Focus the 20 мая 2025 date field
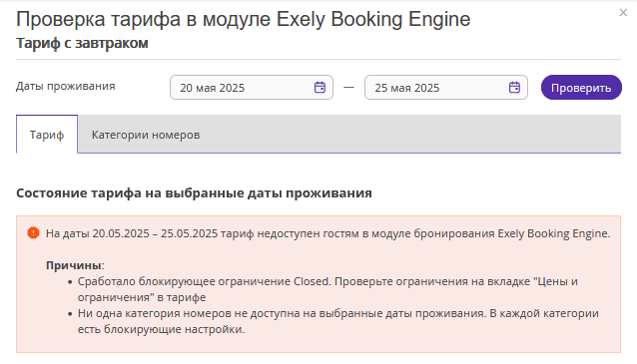 click(x=252, y=87)
